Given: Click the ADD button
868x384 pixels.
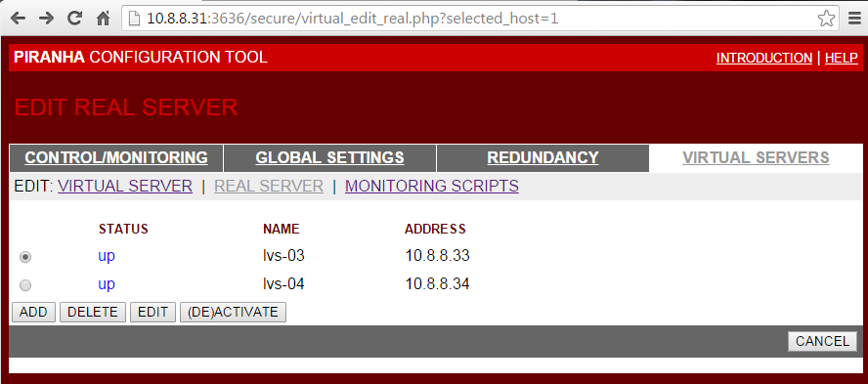Looking at the screenshot, I should pyautogui.click(x=33, y=312).
